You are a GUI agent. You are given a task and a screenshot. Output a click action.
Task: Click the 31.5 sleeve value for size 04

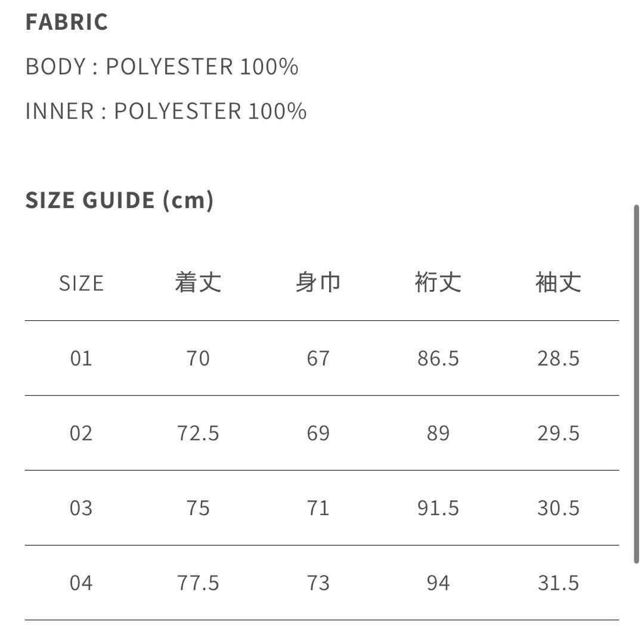click(558, 583)
